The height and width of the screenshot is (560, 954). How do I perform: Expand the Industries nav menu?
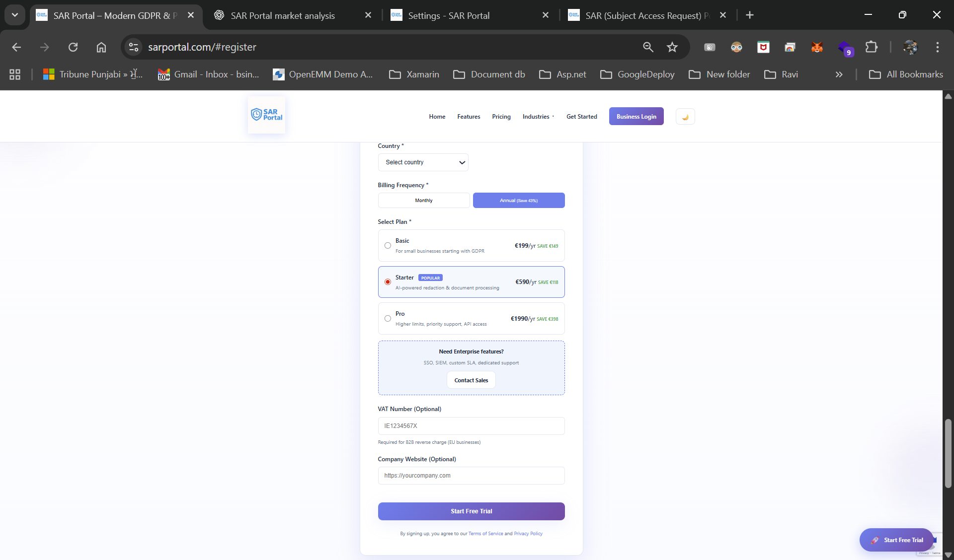538,117
